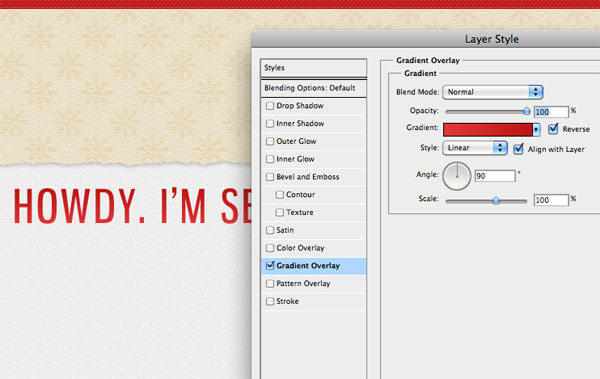
Task: Uncheck the Reverse gradient checkbox
Action: (x=553, y=129)
